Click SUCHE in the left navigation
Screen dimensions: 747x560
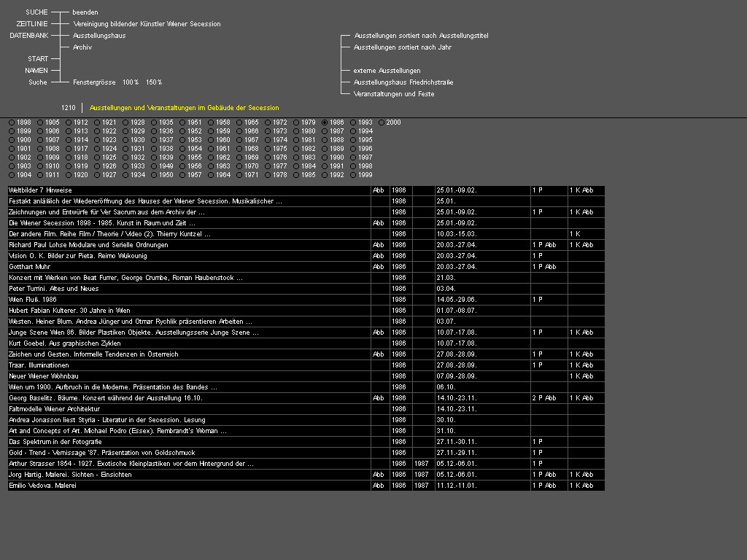click(x=36, y=12)
